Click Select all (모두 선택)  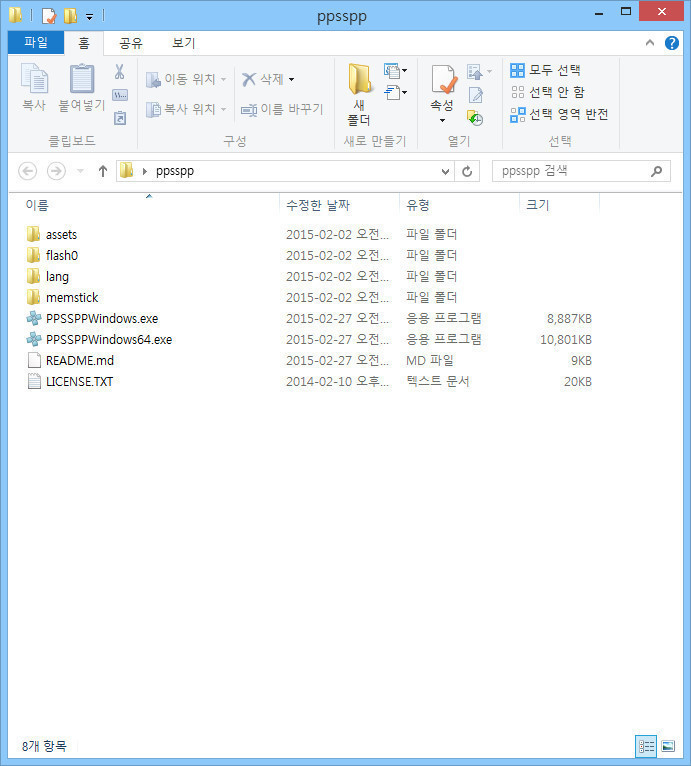(x=545, y=70)
